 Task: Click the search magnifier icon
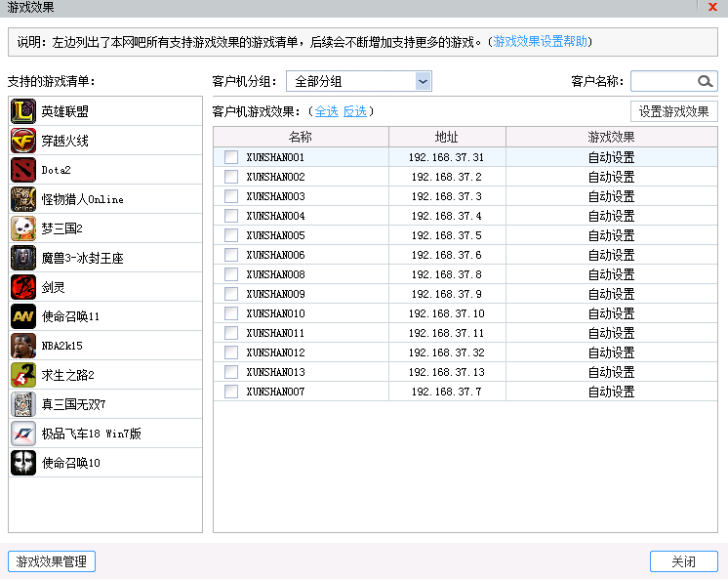click(x=706, y=81)
